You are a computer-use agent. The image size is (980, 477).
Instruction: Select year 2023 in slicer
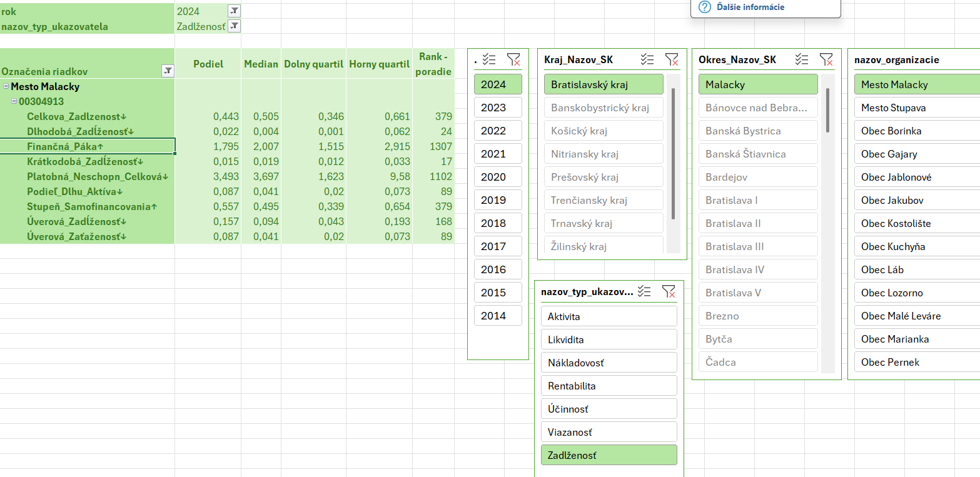coord(498,108)
